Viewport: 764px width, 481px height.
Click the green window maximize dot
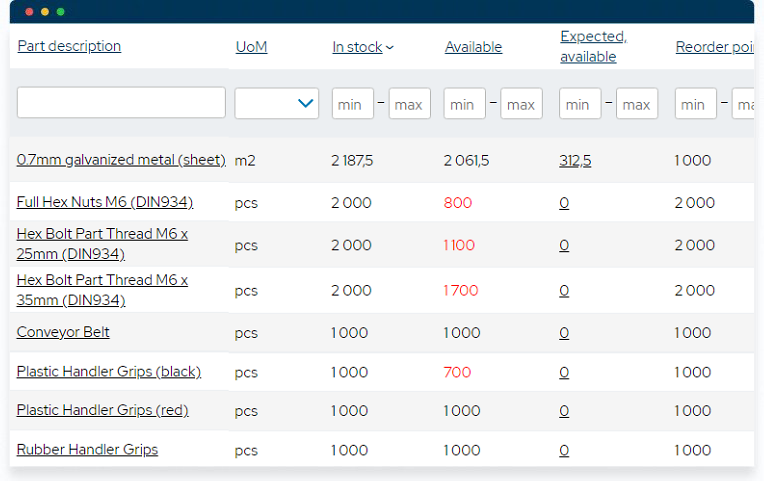[60, 12]
